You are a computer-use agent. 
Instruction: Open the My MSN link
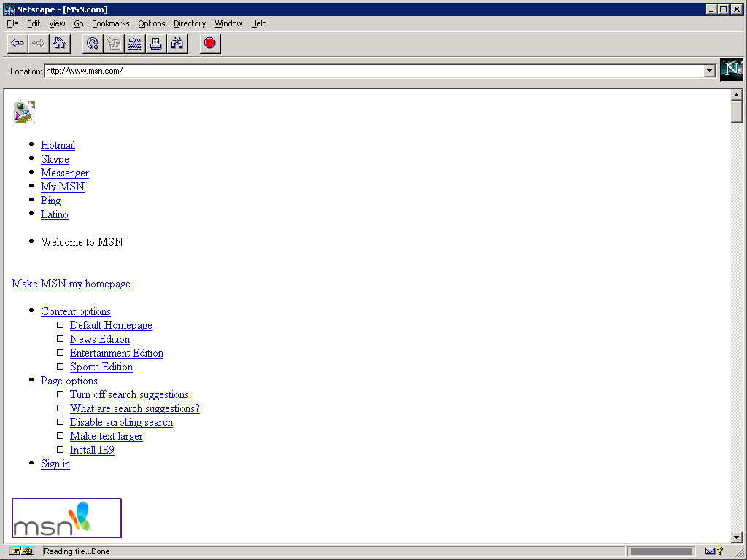click(x=63, y=187)
